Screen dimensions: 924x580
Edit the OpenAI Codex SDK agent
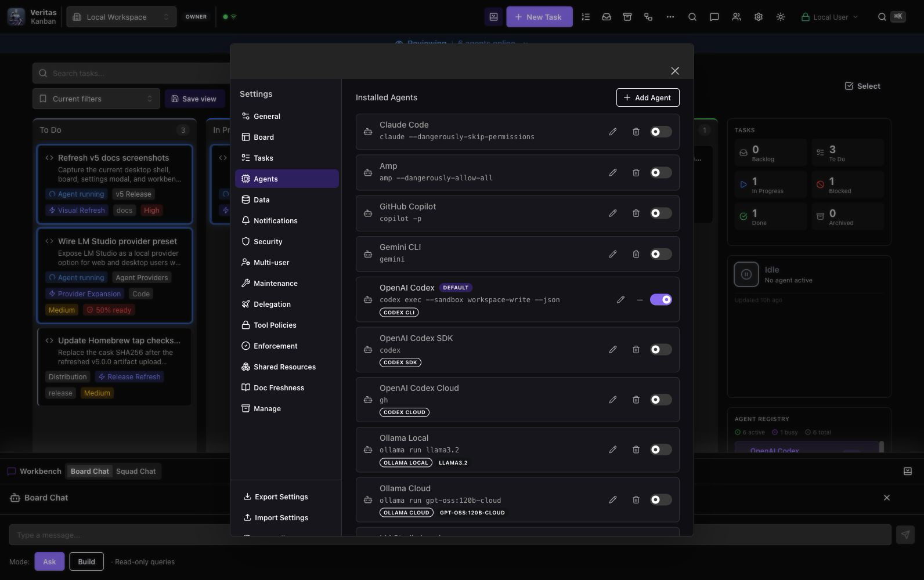612,349
